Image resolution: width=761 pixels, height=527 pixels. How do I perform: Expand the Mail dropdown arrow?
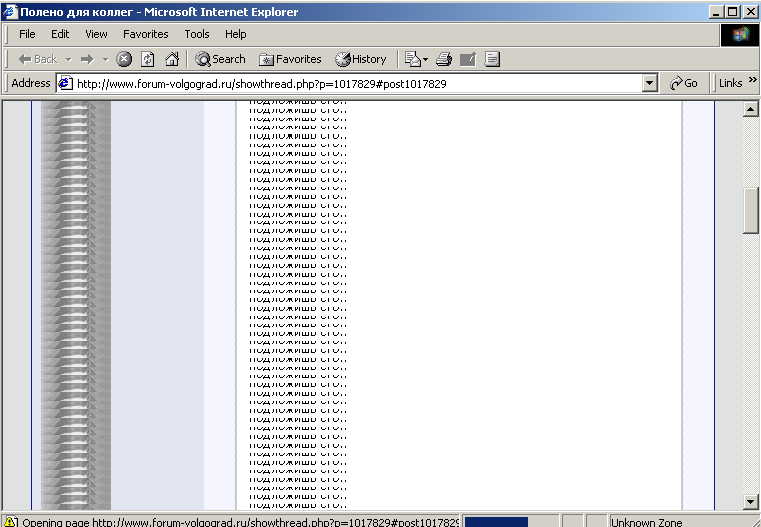(x=426, y=59)
